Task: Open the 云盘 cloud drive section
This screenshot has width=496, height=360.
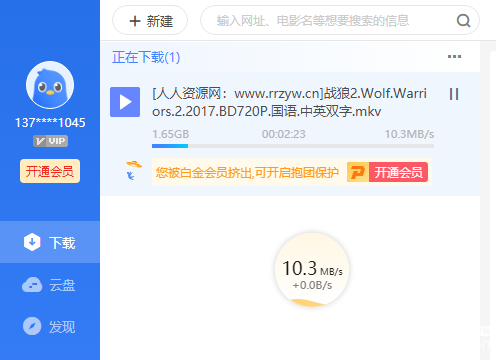Action: coord(50,285)
